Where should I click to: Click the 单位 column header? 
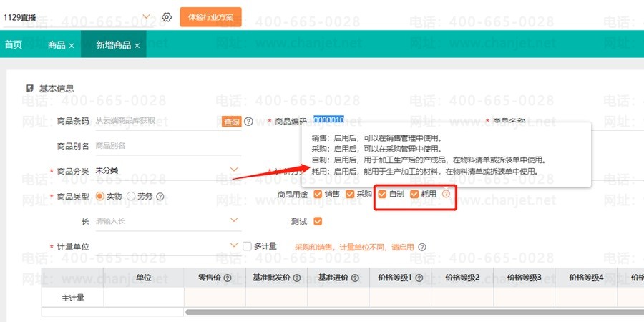pos(144,278)
